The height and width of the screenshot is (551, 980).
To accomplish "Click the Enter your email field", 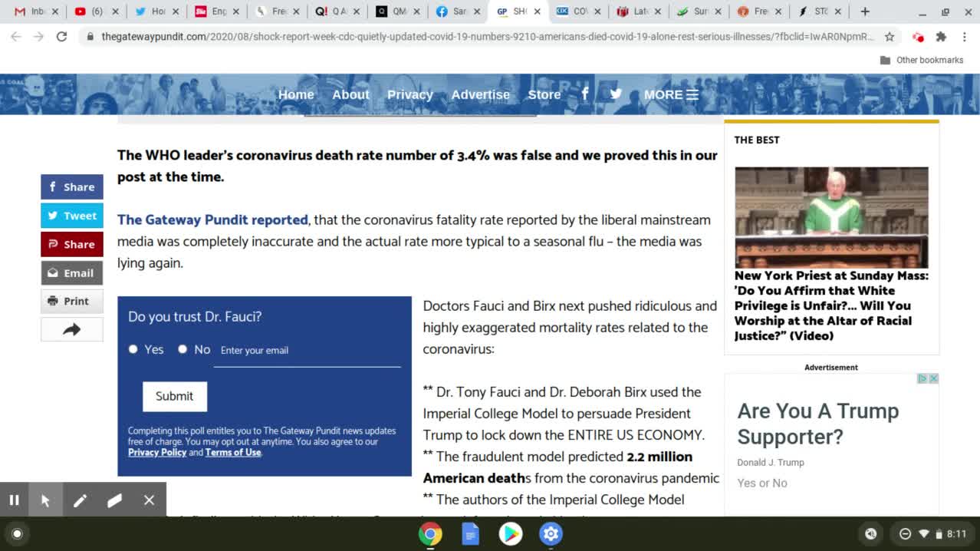I will click(307, 351).
